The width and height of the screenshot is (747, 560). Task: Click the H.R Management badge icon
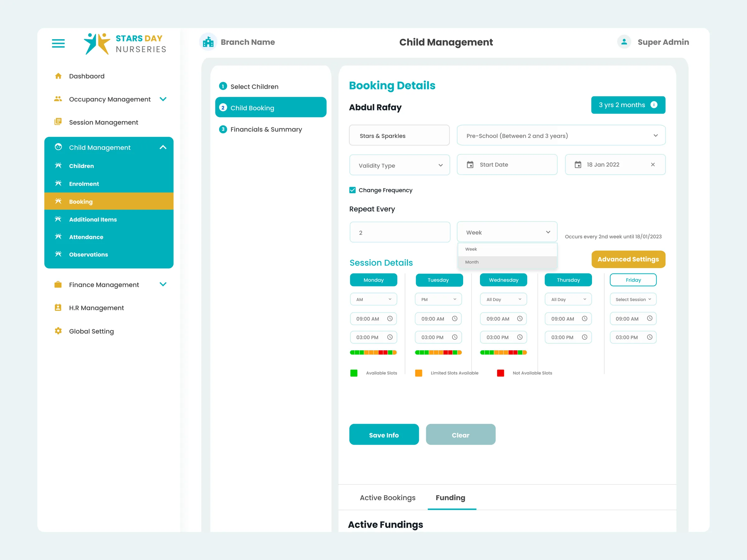click(58, 307)
